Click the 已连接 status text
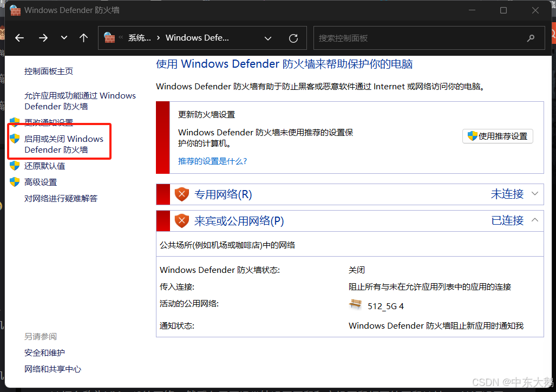Viewport: 556px width, 392px height. coord(507,221)
